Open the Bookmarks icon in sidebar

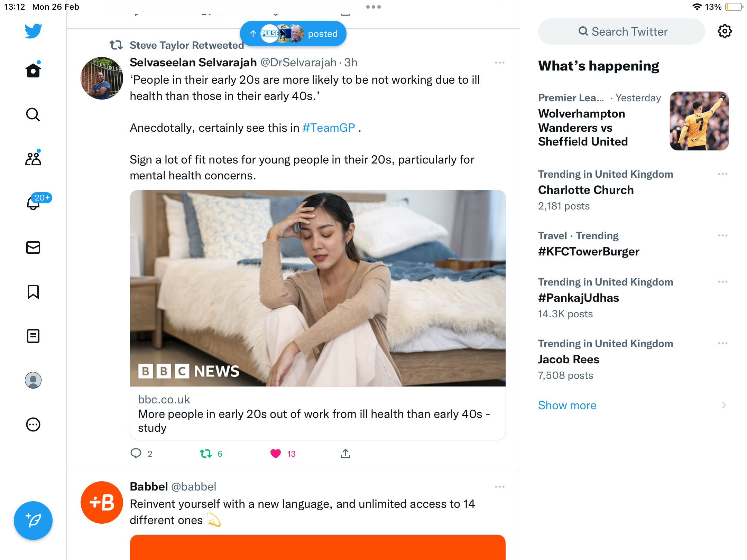click(x=33, y=292)
